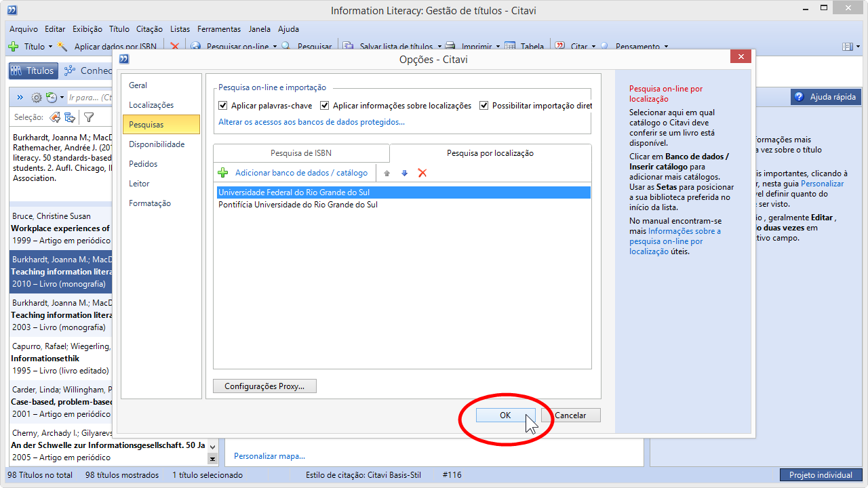
Task: Click the globe icon for Pesquisar on-line
Action: point(196,47)
